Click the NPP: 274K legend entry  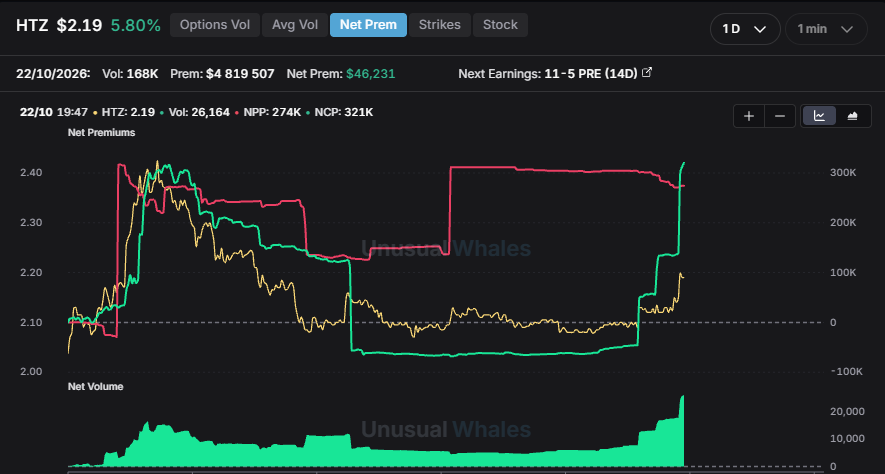(271, 112)
